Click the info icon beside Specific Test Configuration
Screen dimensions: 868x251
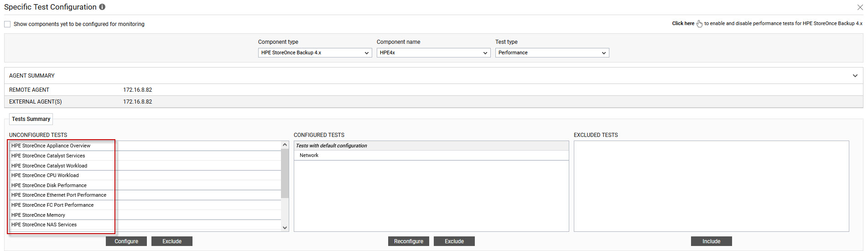pos(102,7)
